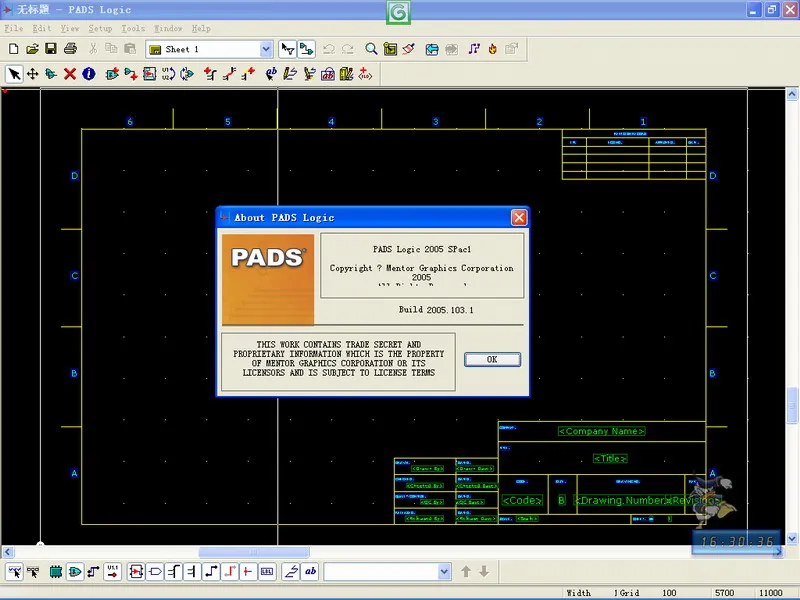Click the Swap Pin rotating arrows icon
The width and height of the screenshot is (800, 600).
click(187, 74)
